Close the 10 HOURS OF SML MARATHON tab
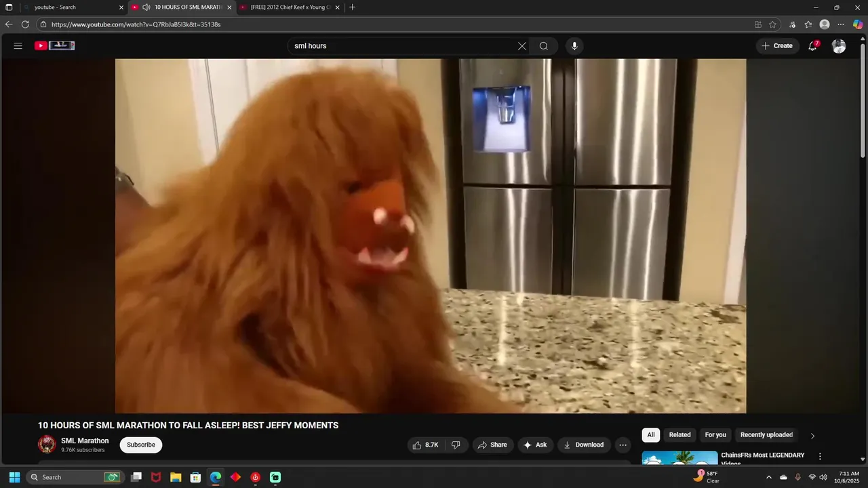Image resolution: width=868 pixels, height=488 pixels. point(229,7)
